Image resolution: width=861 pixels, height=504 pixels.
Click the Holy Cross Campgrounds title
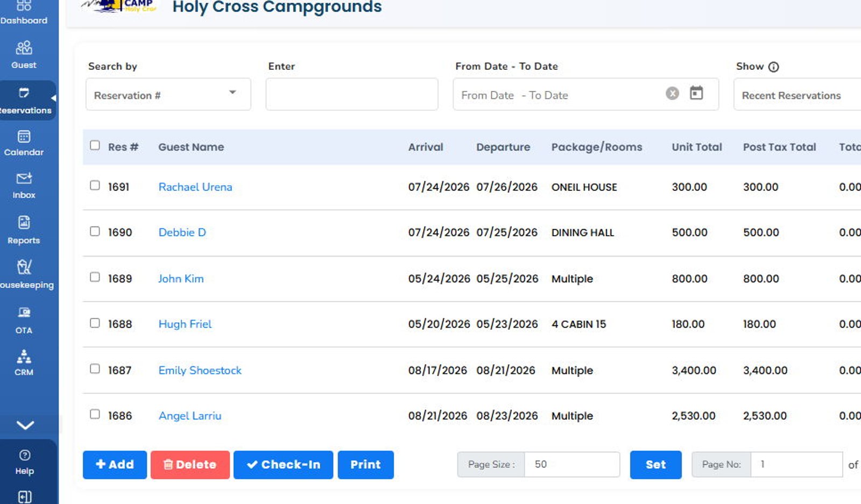pos(277,7)
